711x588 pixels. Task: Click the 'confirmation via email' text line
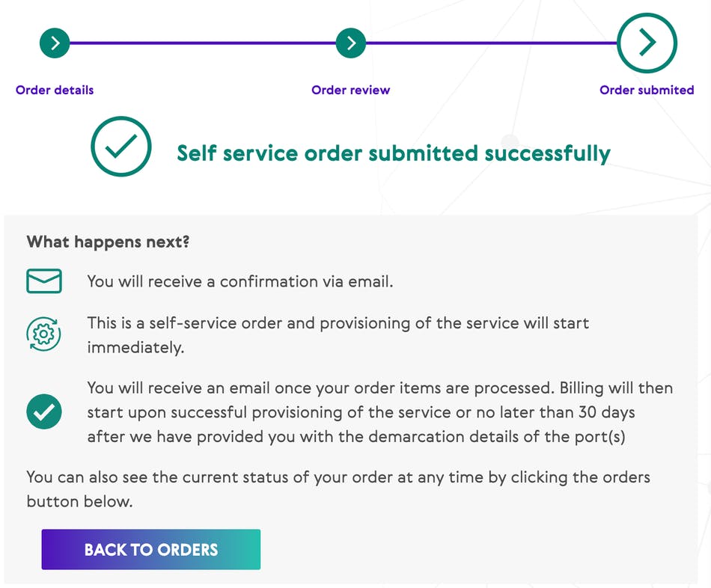point(240,282)
